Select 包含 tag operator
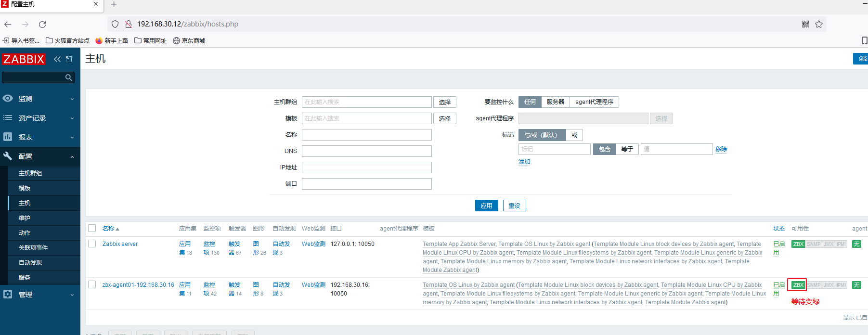The image size is (868, 335). 605,149
